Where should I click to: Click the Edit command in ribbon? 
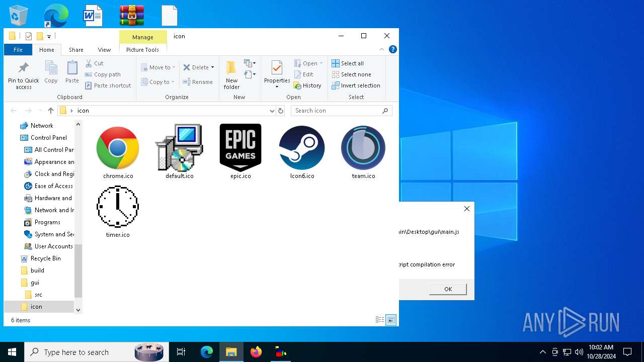click(x=304, y=74)
